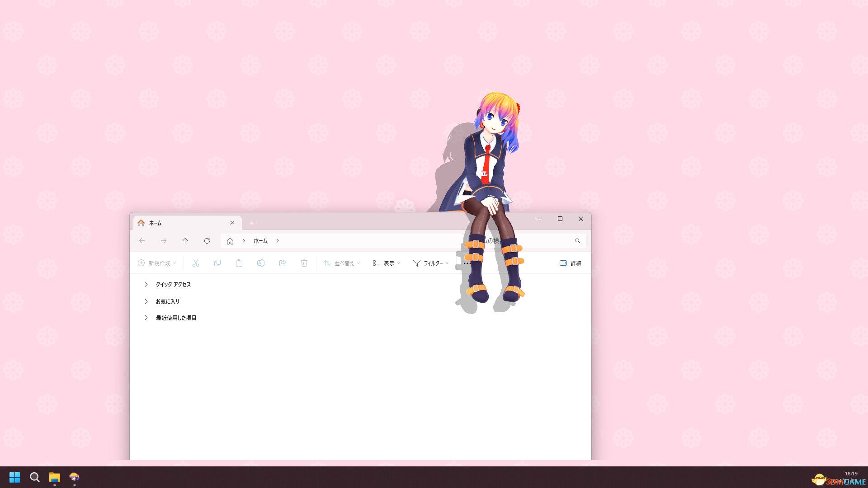Click the up-one-level arrow icon
Screen dimensions: 868x488
click(x=185, y=241)
